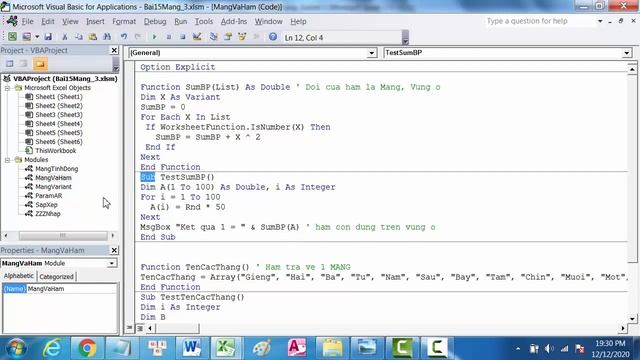Select the MangVaHam module

pos(53,178)
